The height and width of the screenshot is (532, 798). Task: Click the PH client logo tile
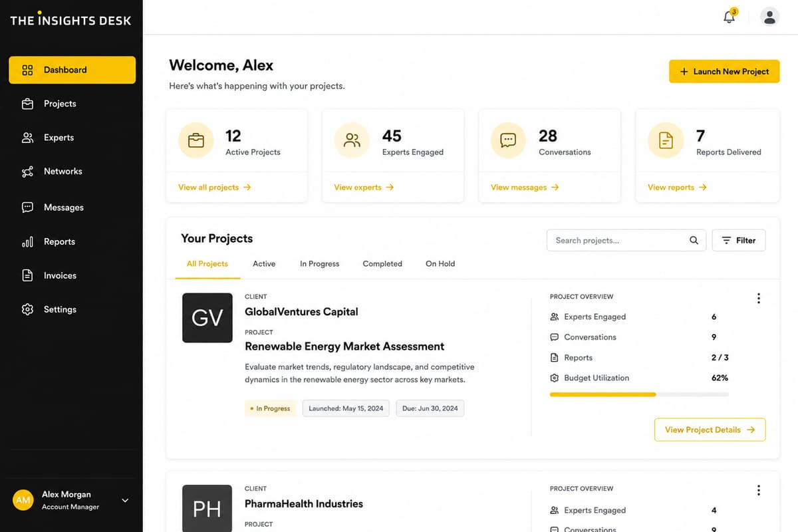pos(207,508)
